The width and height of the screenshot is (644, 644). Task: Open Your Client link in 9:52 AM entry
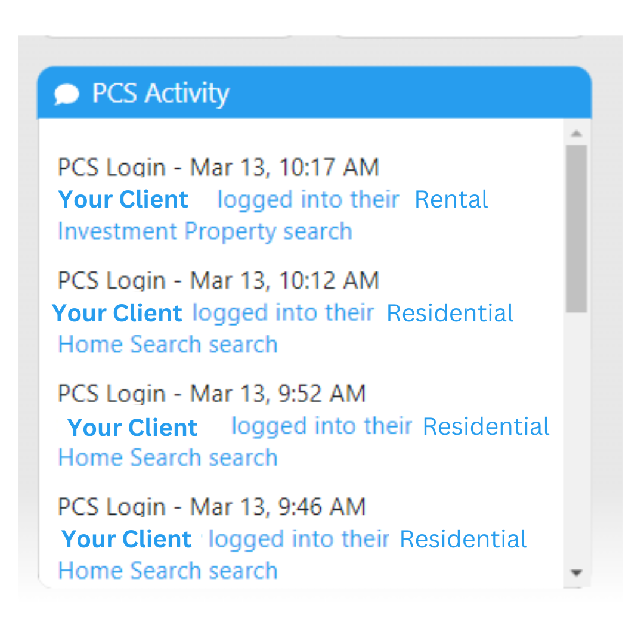coord(132,427)
